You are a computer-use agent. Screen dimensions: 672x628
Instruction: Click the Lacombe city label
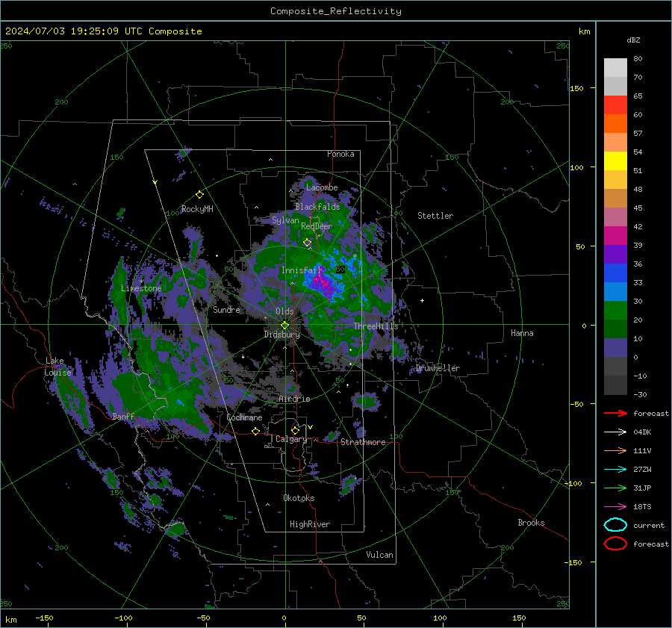coord(322,187)
